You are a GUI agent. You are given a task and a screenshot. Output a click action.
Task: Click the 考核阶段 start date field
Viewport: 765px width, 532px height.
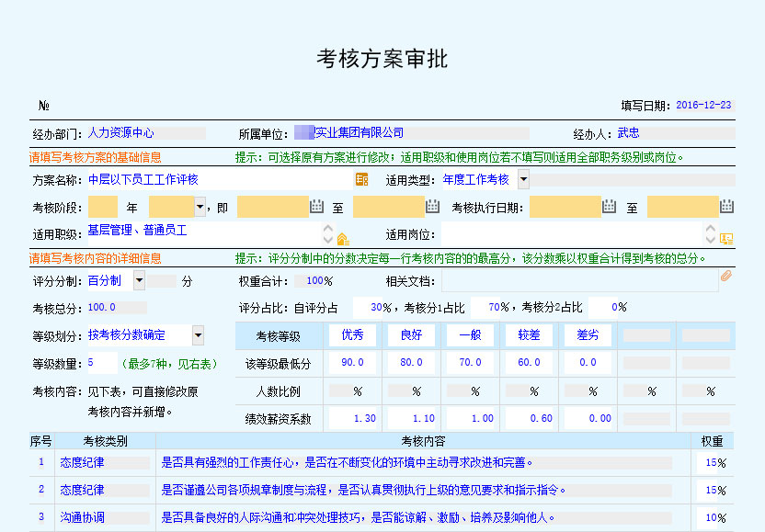pyautogui.click(x=273, y=207)
